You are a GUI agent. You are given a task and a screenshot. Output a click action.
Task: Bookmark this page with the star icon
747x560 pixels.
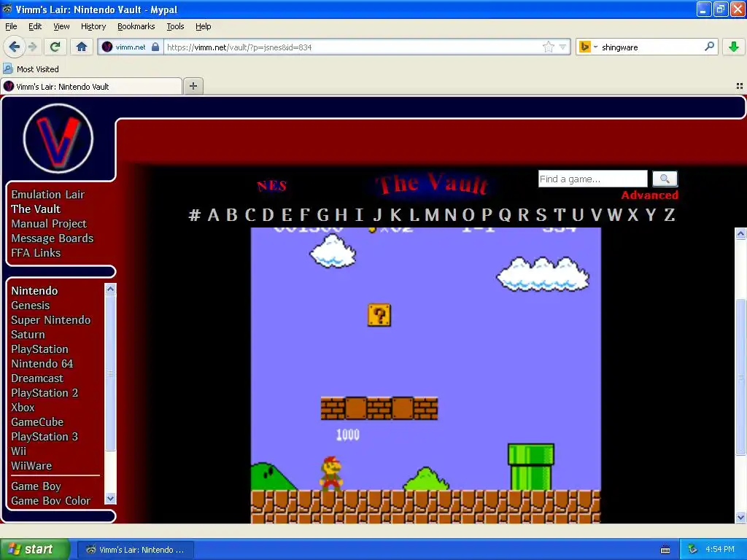[549, 47]
